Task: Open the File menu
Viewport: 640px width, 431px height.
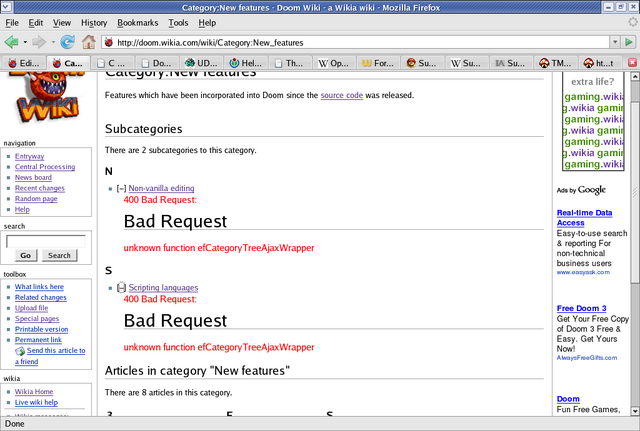Action: 12,23
